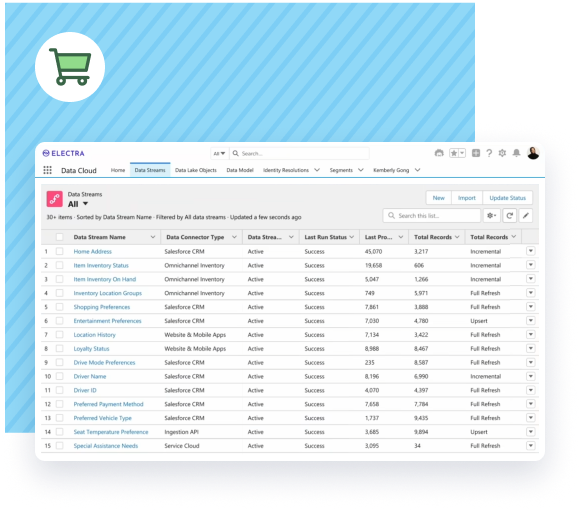Open list view controls gear

(492, 216)
